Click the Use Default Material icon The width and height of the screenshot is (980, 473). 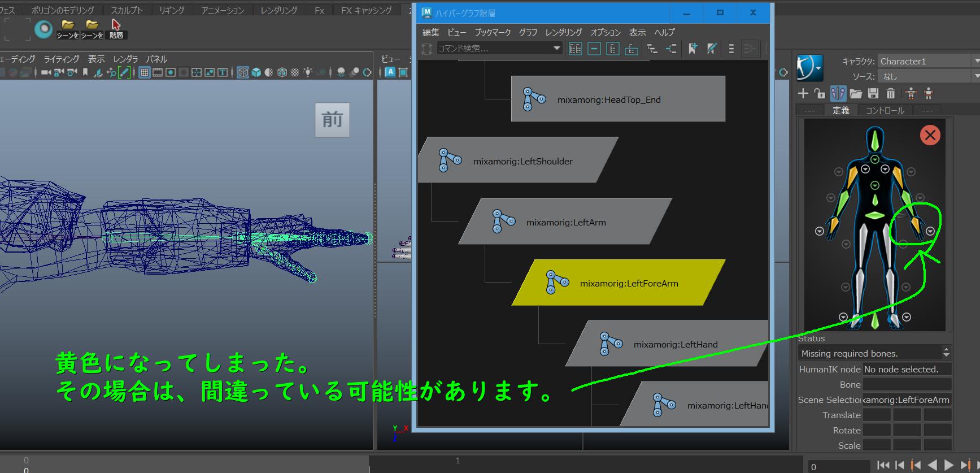coord(269,72)
